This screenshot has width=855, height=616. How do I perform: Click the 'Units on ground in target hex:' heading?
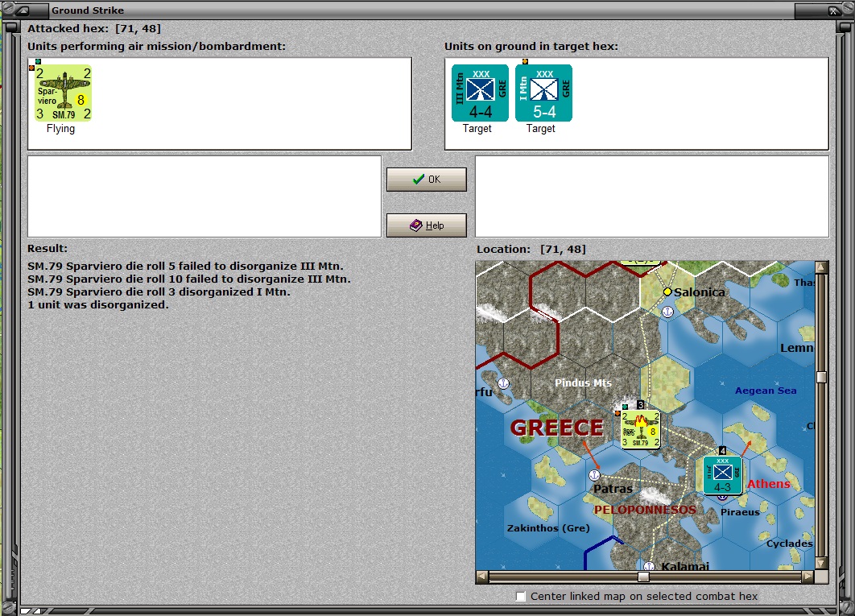(x=531, y=47)
